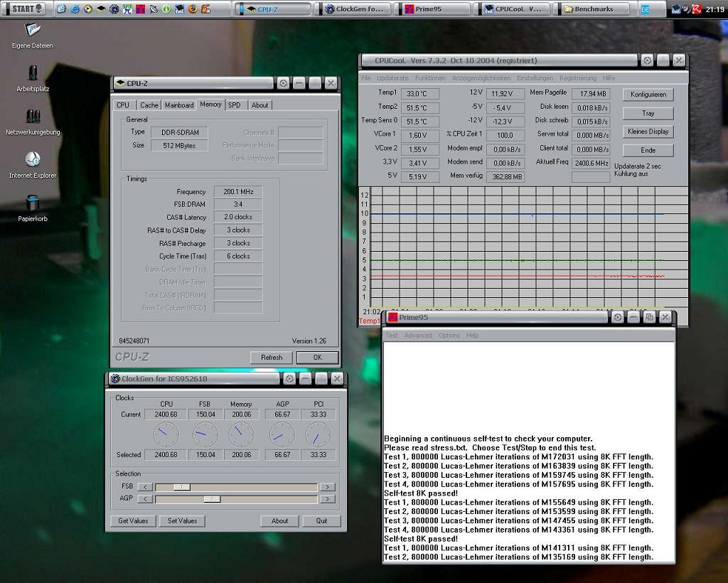The width and height of the screenshot is (728, 583).
Task: Open Registrierung menu in CPUCool
Action: 578,78
